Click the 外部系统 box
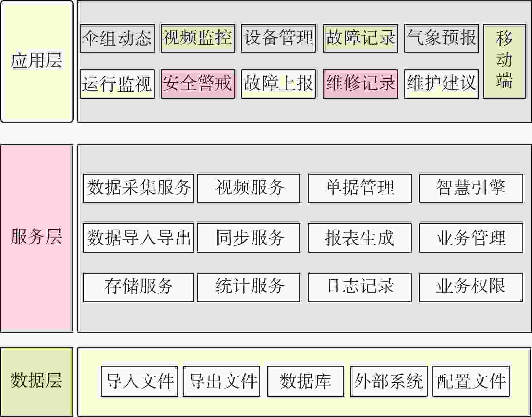 pos(389,381)
